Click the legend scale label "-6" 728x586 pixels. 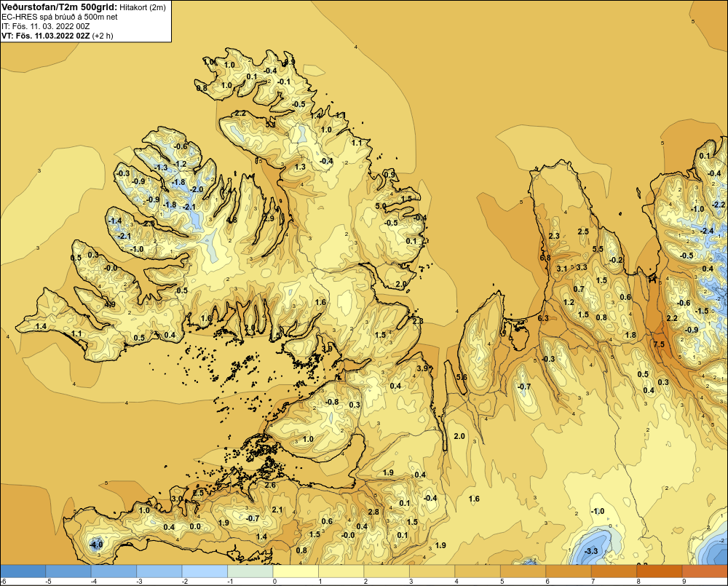pyautogui.click(x=3, y=582)
